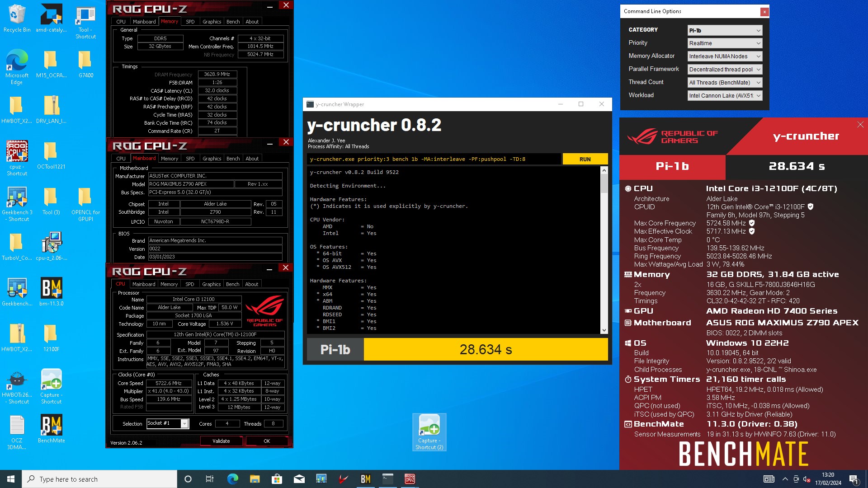Screen dimensions: 868x488
Task: Expand the Memory Allocator dropdown
Action: 725,56
